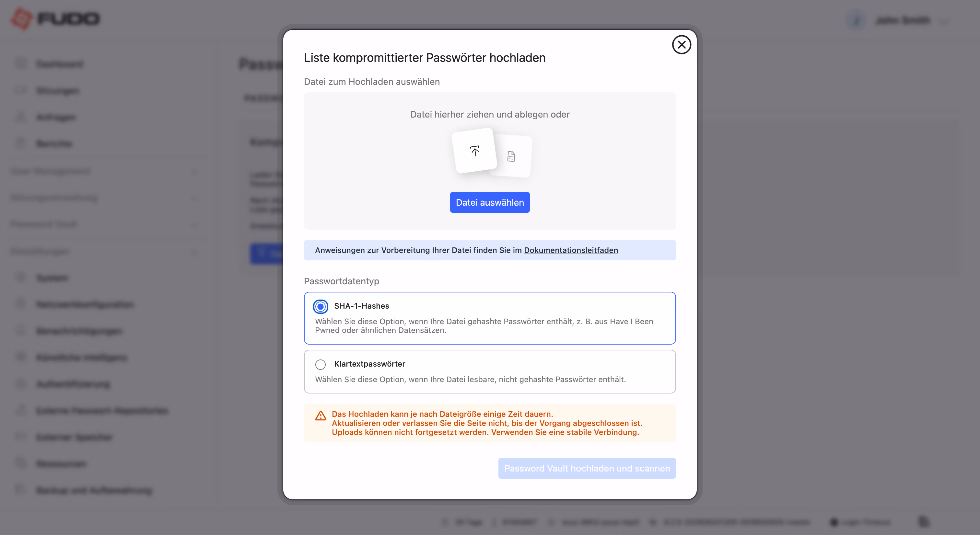This screenshot has width=980, height=535.
Task: Click the SHA-1 description mentioning Have I Been Pwned
Action: point(484,326)
